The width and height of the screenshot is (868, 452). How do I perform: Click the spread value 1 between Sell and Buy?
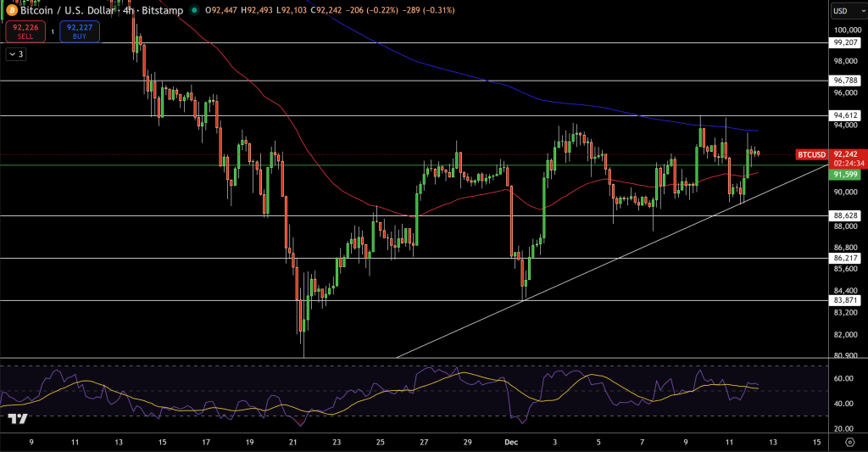point(53,32)
